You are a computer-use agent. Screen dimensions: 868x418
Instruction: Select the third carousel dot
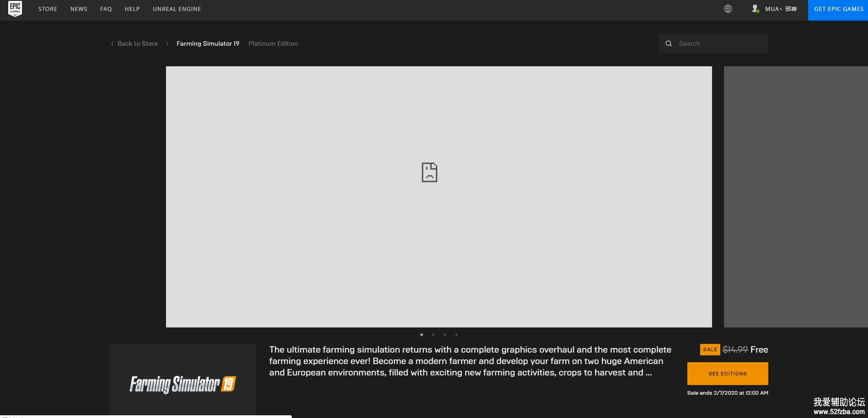445,335
